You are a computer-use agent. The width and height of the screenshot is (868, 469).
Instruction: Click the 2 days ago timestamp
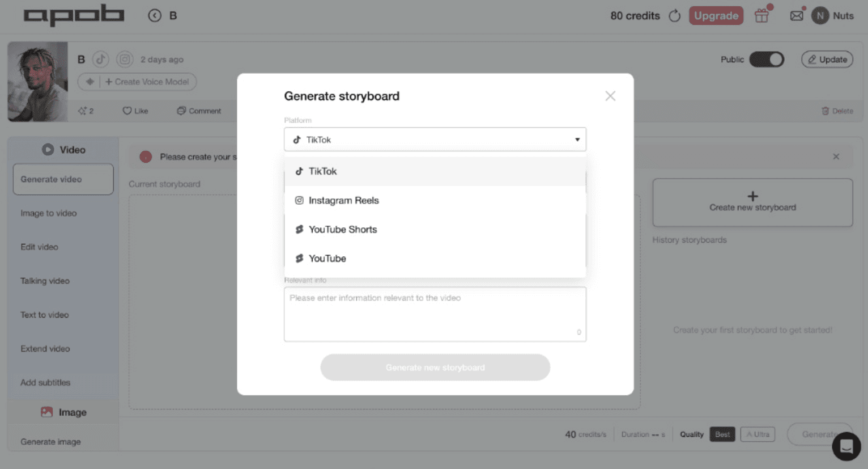pos(162,60)
